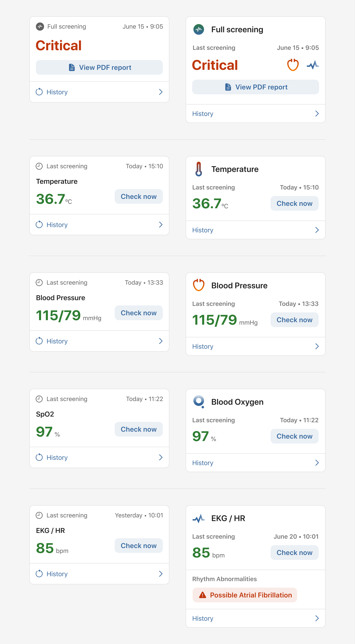355x644 pixels.
Task: Click the Critical status on the right Full screening card
Action: pos(215,65)
